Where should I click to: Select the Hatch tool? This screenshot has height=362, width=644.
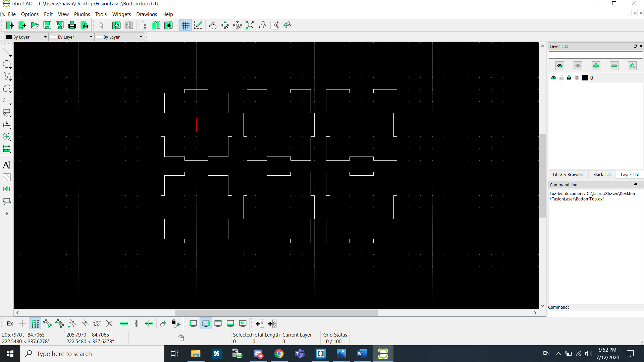click(x=7, y=177)
